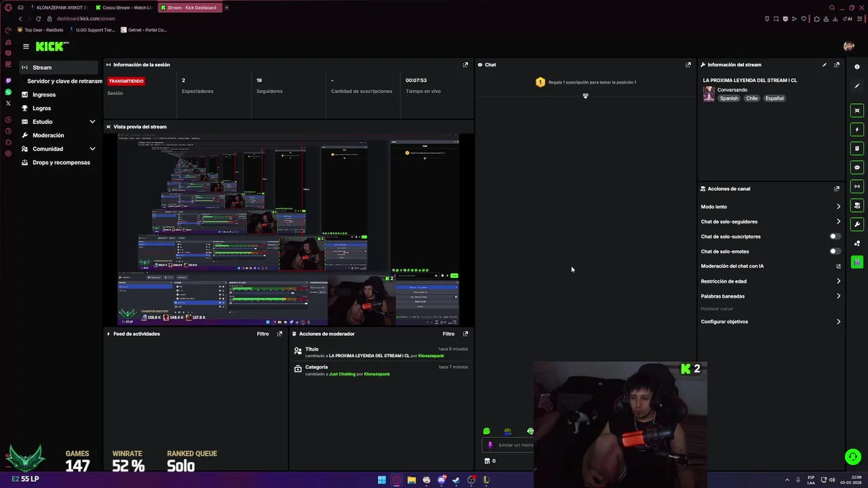The height and width of the screenshot is (488, 868).
Task: Open Top Gear - Raidbots bookmark
Action: point(41,30)
